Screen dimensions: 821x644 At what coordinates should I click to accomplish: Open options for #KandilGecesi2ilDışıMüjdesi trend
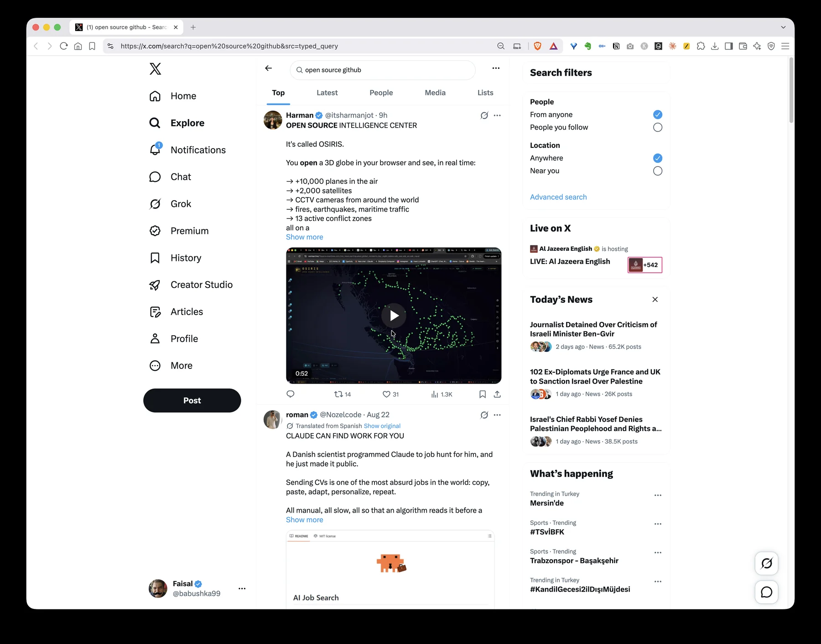[x=658, y=582]
